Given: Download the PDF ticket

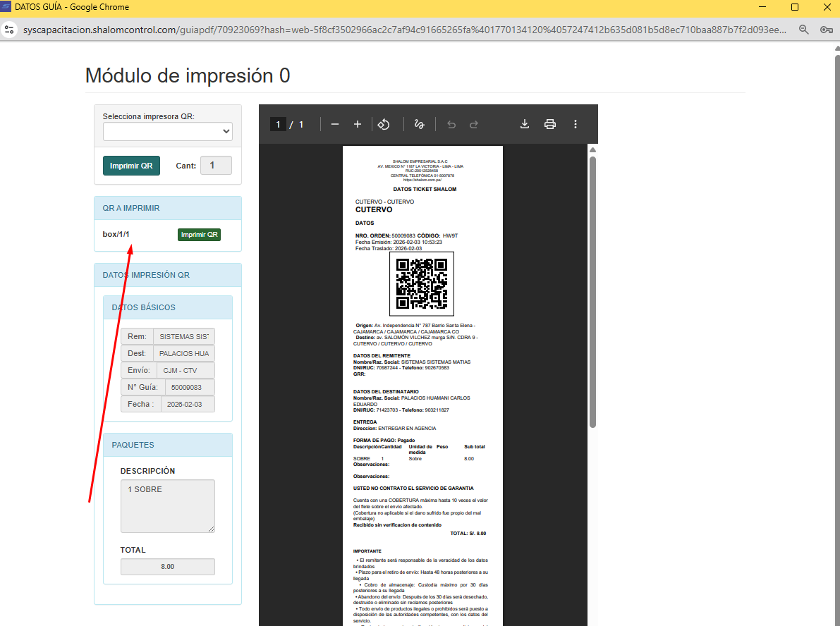Looking at the screenshot, I should pos(525,124).
